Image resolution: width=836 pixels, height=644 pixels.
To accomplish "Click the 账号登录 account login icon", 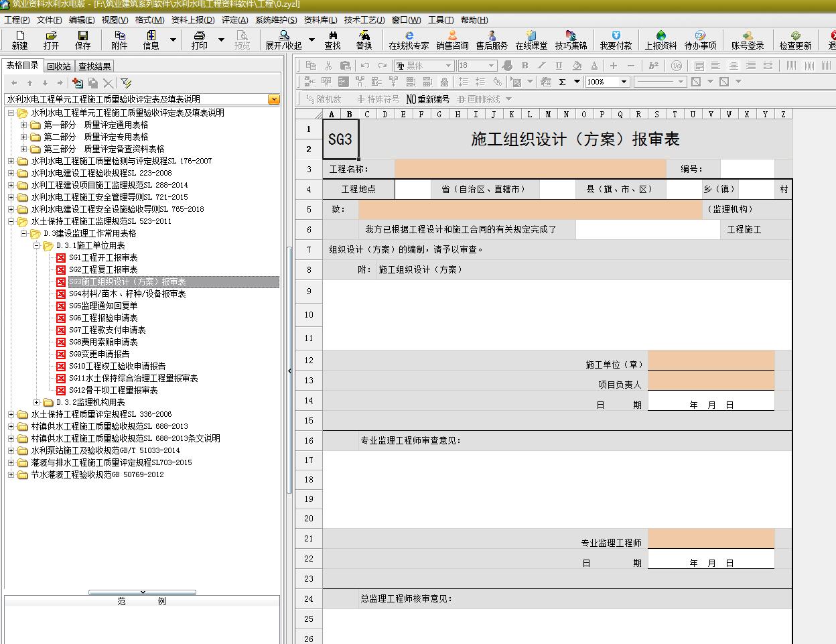I will [x=748, y=40].
